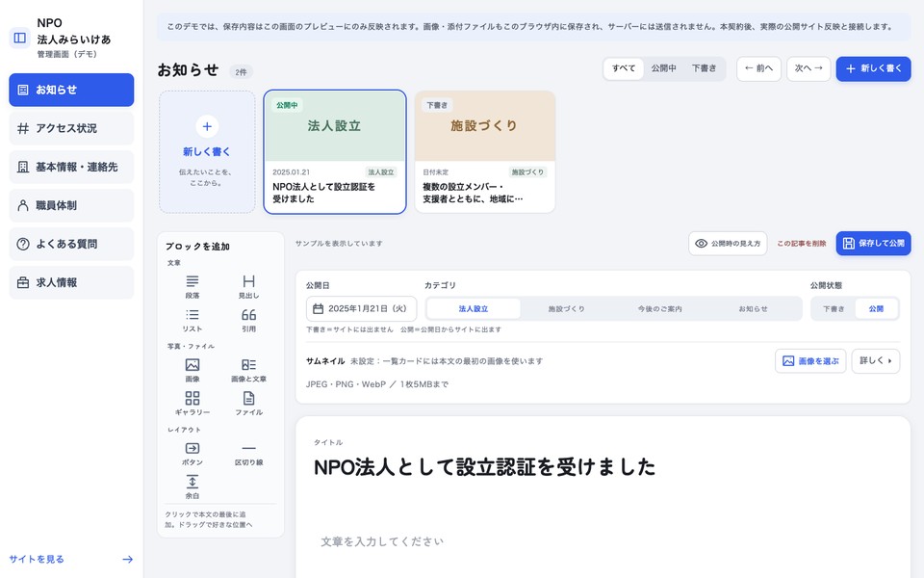Add a 画像 image block
This screenshot has height=578, width=924.
(x=192, y=370)
